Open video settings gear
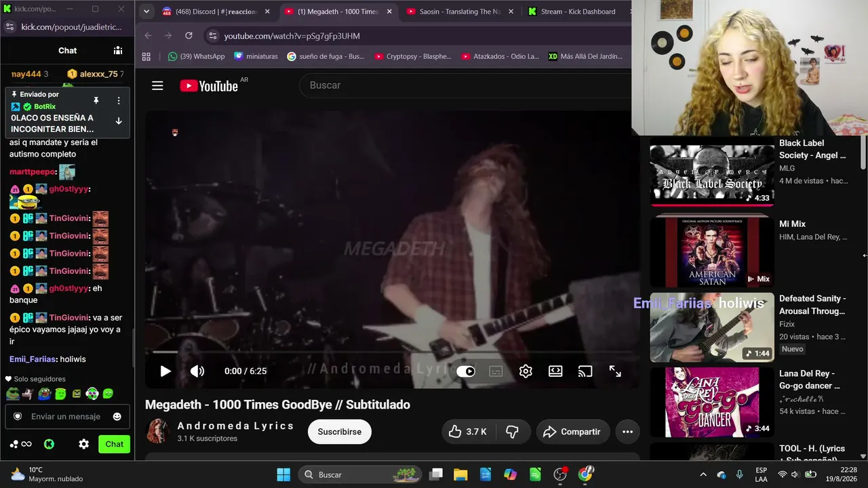 click(526, 371)
